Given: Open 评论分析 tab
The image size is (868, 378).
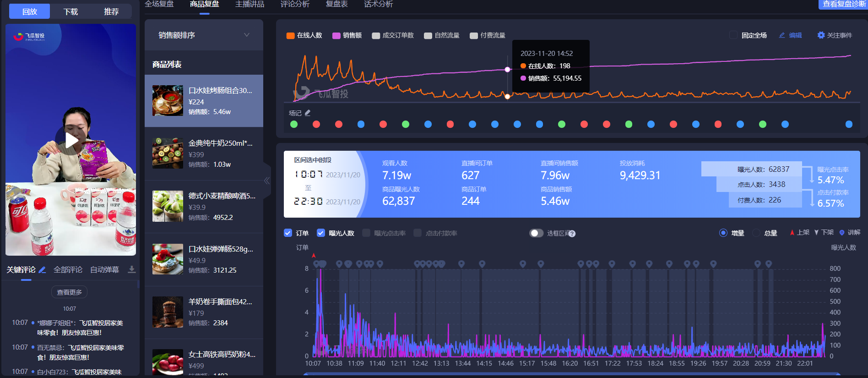Looking at the screenshot, I should tap(295, 4).
